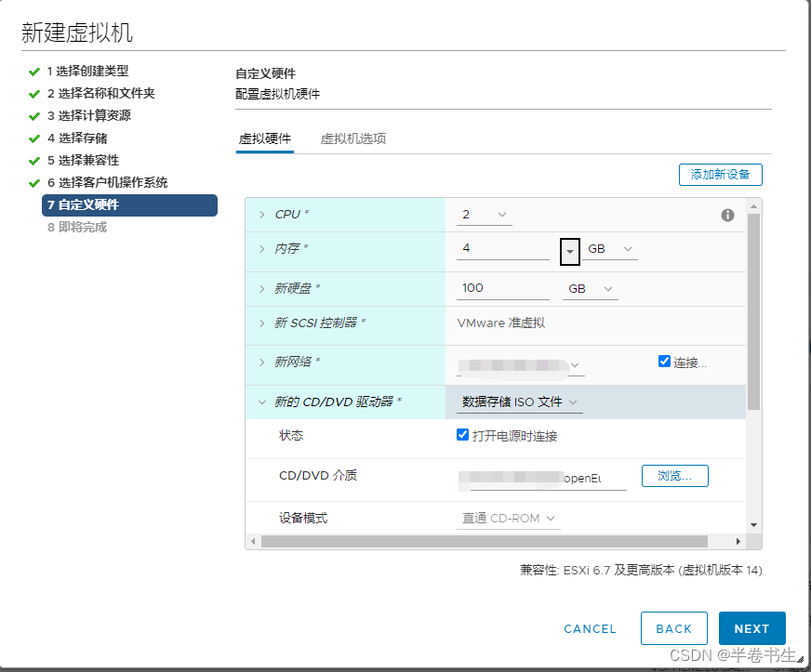Click the hard disk size input showing 100
This screenshot has width=811, height=672.
point(502,288)
